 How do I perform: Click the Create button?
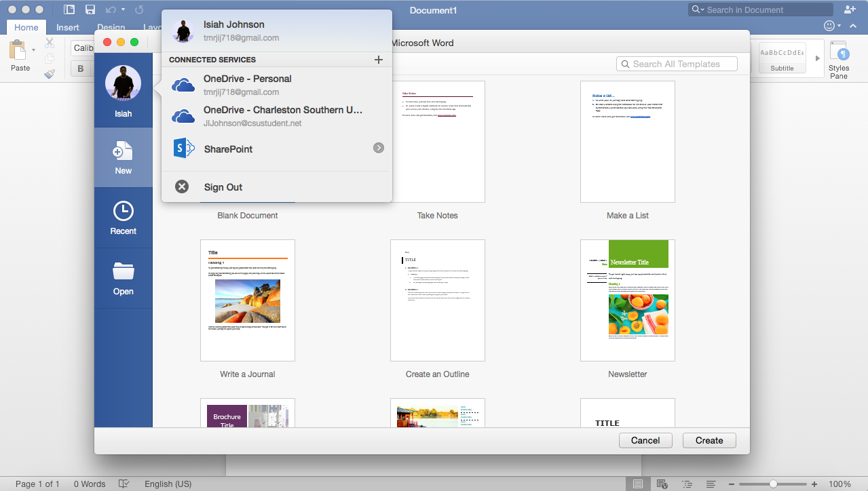pos(709,440)
